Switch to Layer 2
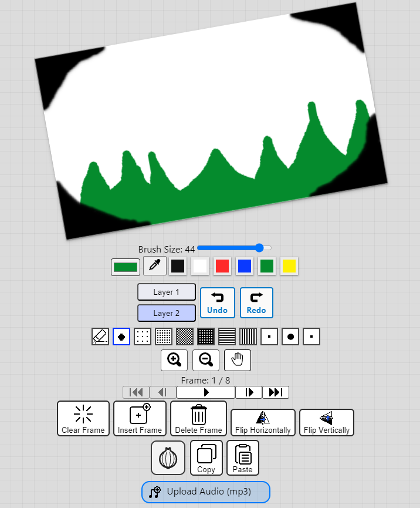This screenshot has width=420, height=508. coord(167,313)
